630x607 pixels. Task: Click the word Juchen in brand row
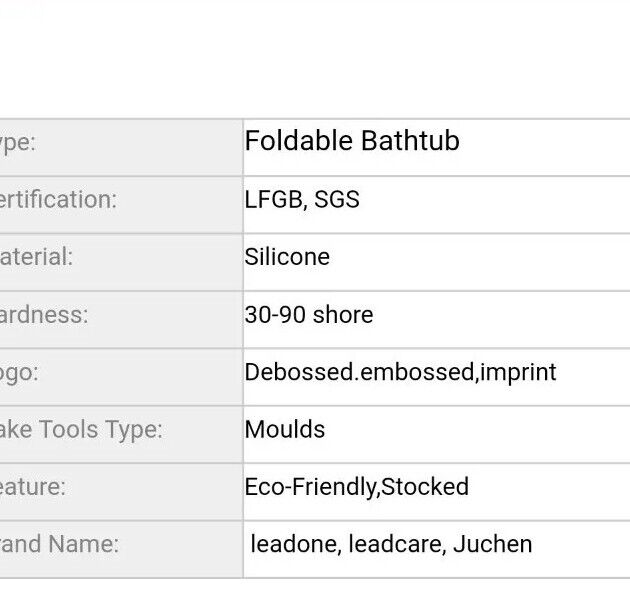coord(493,544)
